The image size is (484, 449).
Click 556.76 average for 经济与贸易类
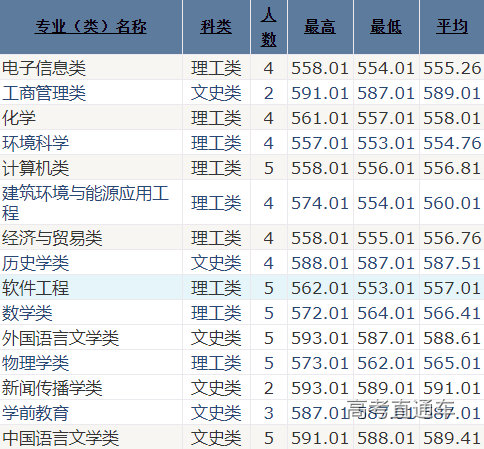(452, 238)
